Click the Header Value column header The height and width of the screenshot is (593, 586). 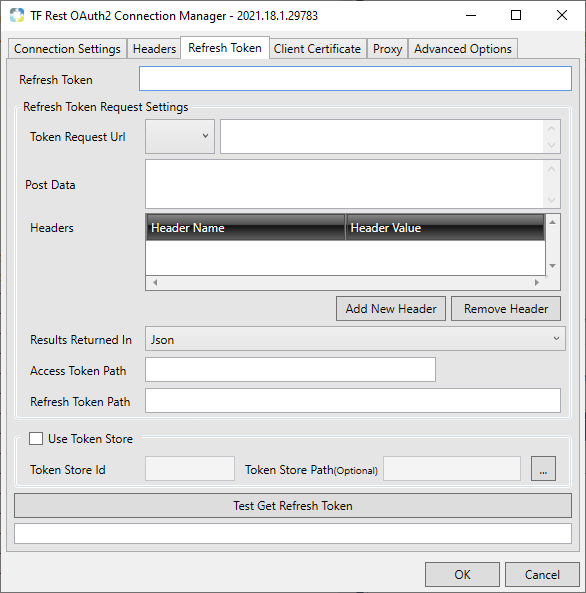click(445, 228)
